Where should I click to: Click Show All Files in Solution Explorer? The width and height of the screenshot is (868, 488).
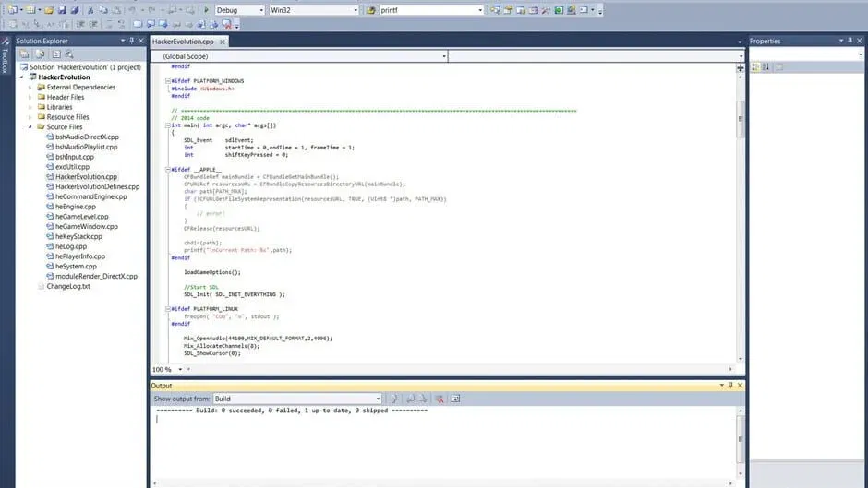pyautogui.click(x=40, y=54)
